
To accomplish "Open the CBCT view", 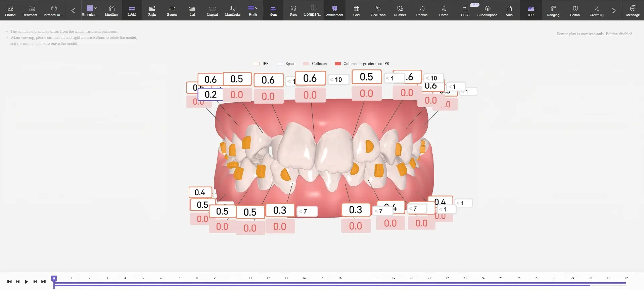I will click(x=466, y=10).
